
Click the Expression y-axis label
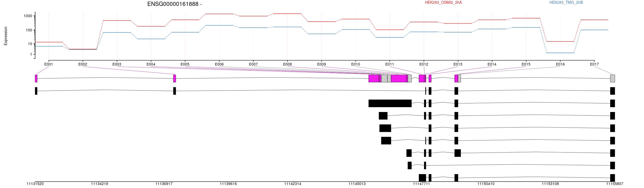pyautogui.click(x=6, y=36)
